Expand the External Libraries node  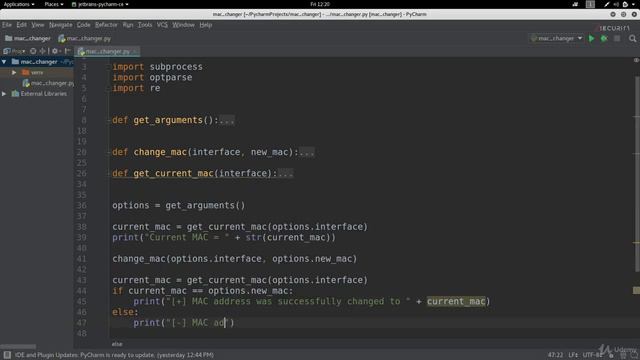coord(4,93)
